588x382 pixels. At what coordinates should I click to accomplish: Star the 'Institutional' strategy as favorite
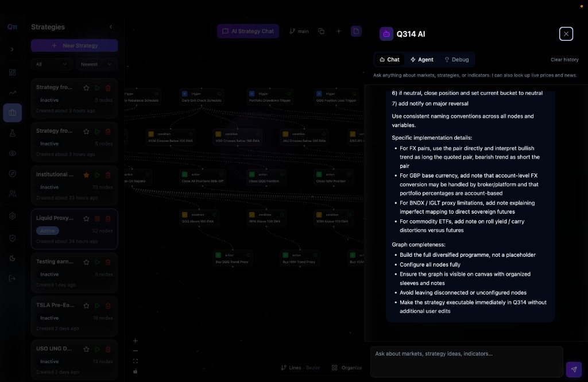[86, 175]
